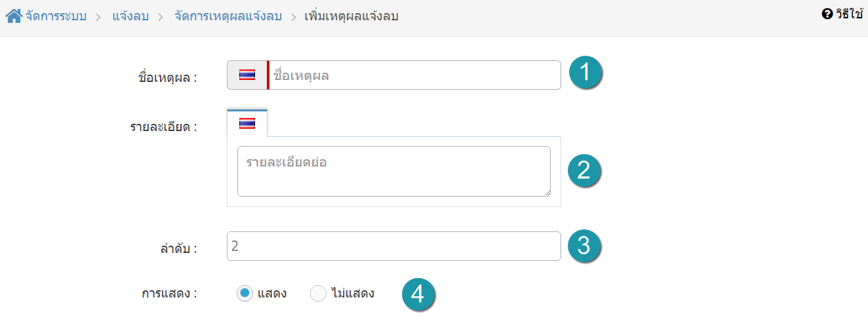Click the question mark help icon
Screen dimensions: 868x327
click(x=827, y=13)
